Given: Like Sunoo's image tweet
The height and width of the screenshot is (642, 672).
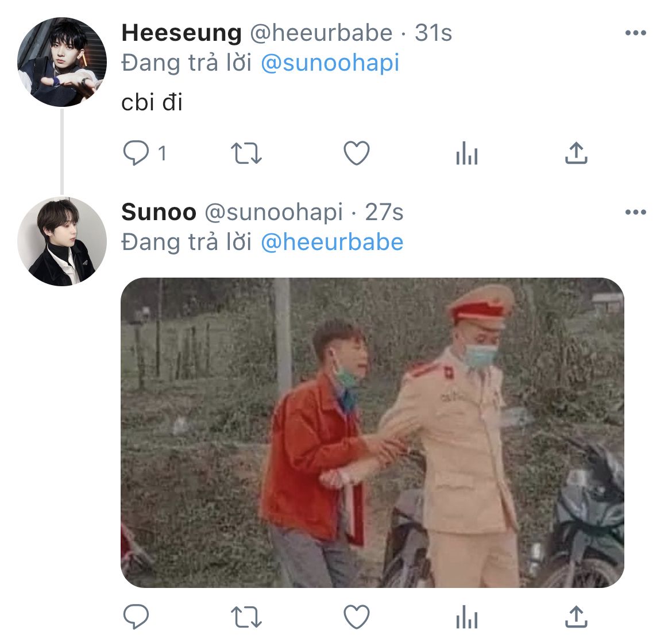Looking at the screenshot, I should (357, 616).
